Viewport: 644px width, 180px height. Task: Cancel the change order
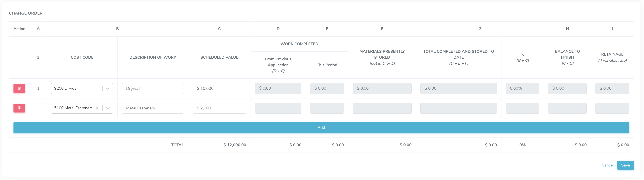(x=607, y=165)
